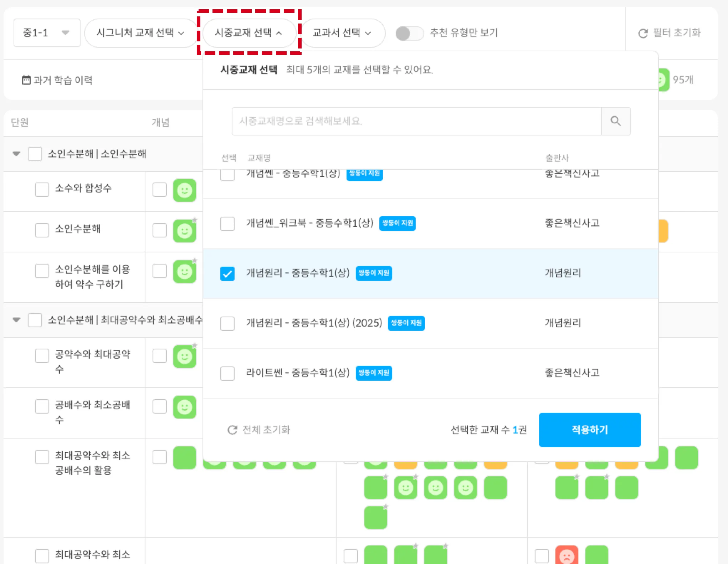The height and width of the screenshot is (564, 728).
Task: Click the green smiley beside 공배수와 최소공배수
Action: (x=185, y=407)
